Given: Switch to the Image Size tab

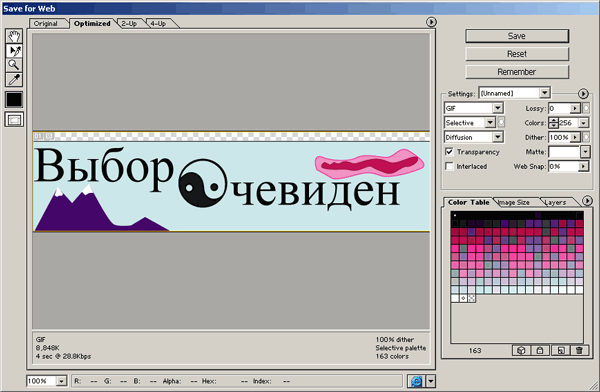Looking at the screenshot, I should click(515, 202).
